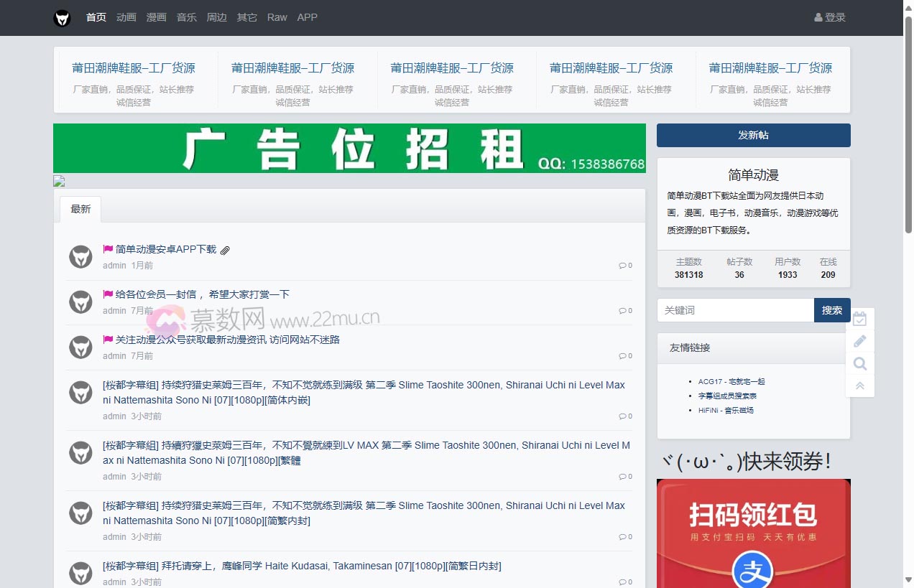Click the magnifier search icon on floating sidebar
This screenshot has height=588, width=914.
pyautogui.click(x=860, y=364)
